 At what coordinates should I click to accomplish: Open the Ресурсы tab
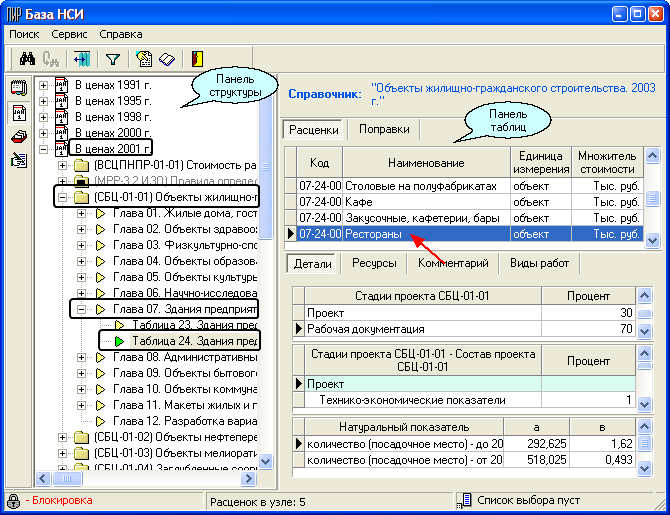375,263
